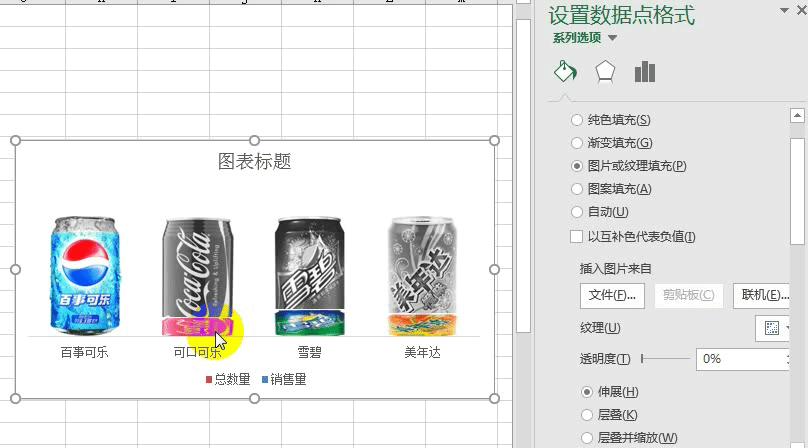Select 图案填充(A) radio button
This screenshot has height=448, width=808.
[x=577, y=189]
